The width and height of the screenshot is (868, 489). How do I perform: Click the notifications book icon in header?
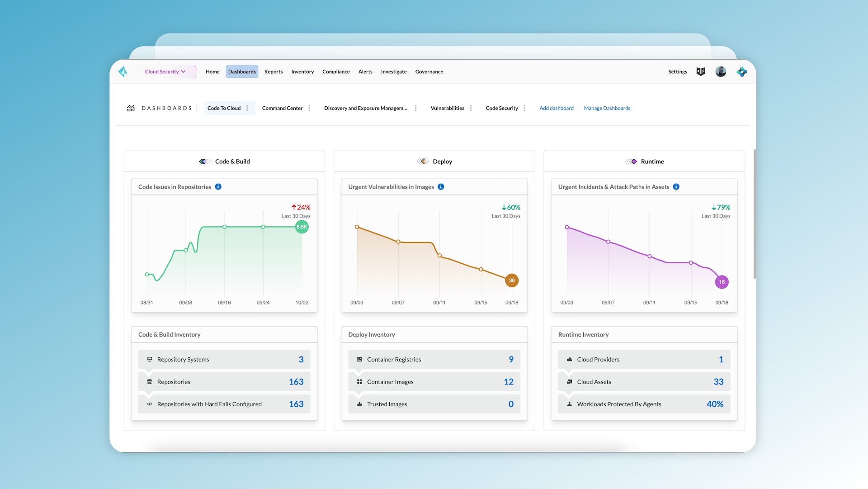point(700,71)
